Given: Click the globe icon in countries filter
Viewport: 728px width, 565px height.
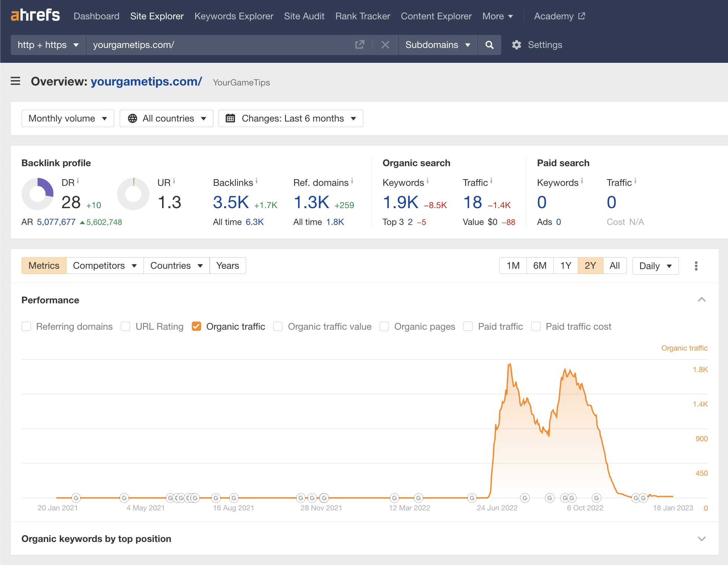Looking at the screenshot, I should (133, 118).
